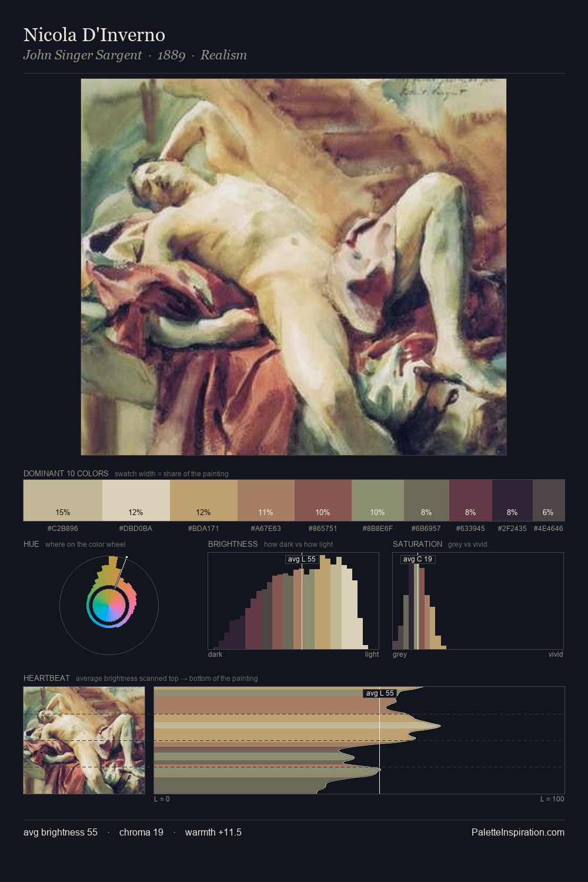Click the chroma 19 footer text
588x882 pixels.
[141, 832]
